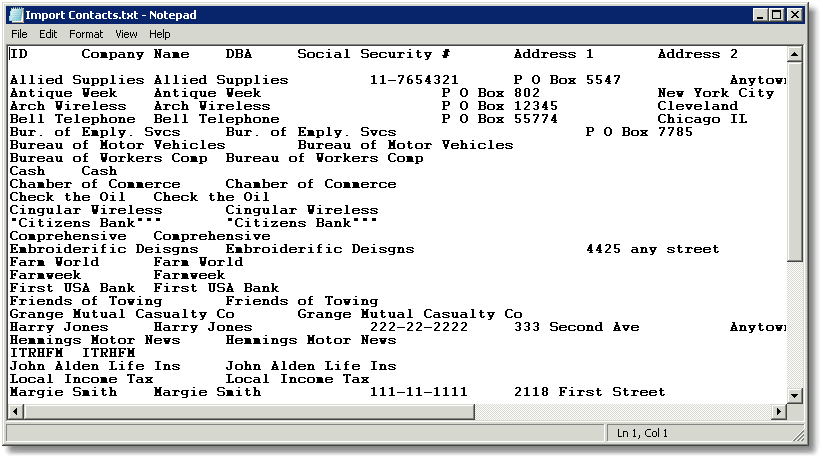The width and height of the screenshot is (823, 460).
Task: Click '333 Second Ave' text
Action: pos(576,327)
